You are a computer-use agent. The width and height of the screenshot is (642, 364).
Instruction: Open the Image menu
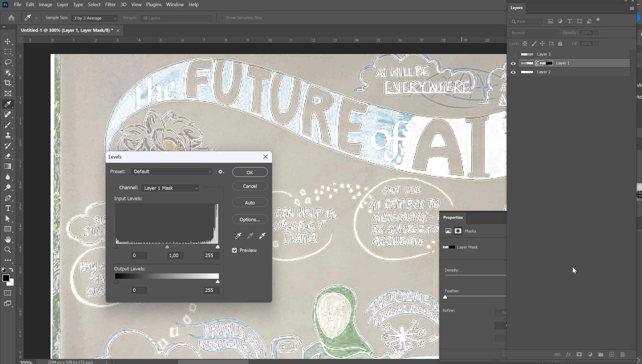45,5
